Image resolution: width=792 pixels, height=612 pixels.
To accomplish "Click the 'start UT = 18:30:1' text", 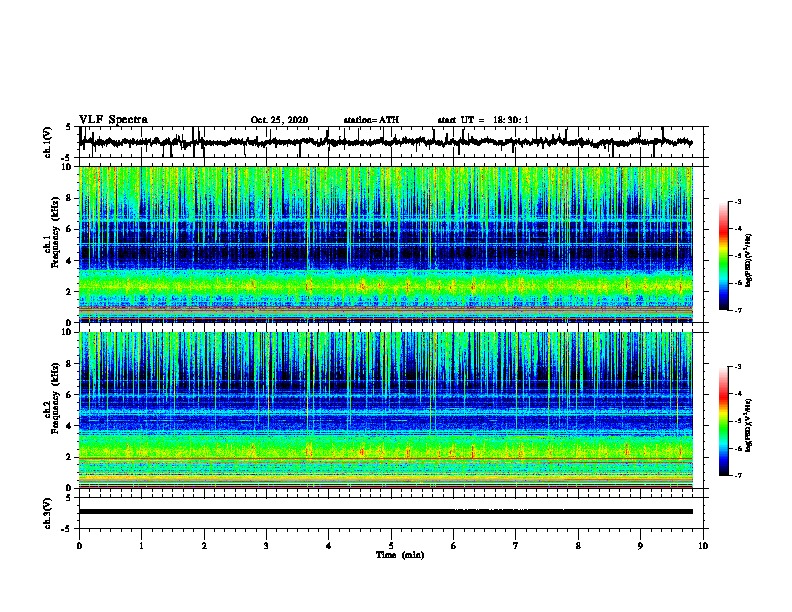I will click(x=483, y=120).
